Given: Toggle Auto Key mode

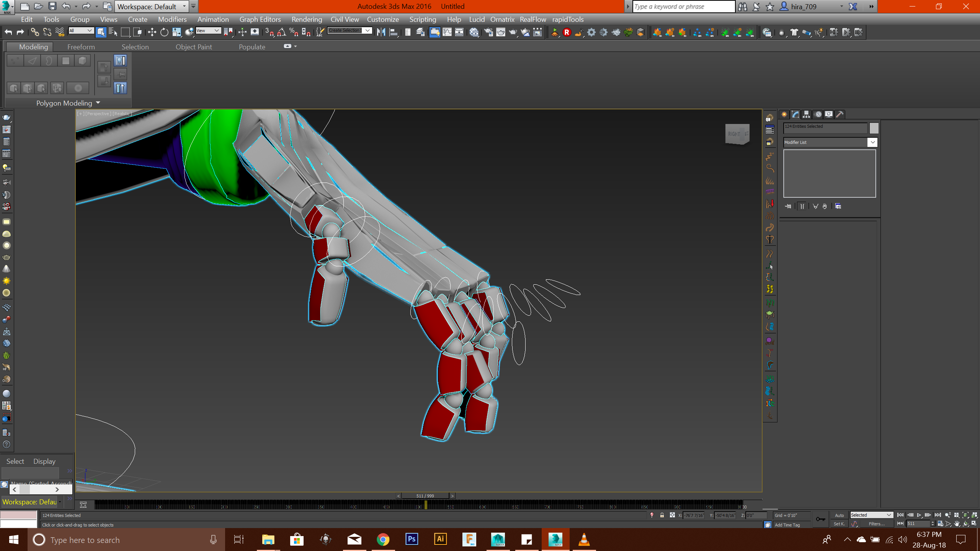Looking at the screenshot, I should [x=839, y=515].
